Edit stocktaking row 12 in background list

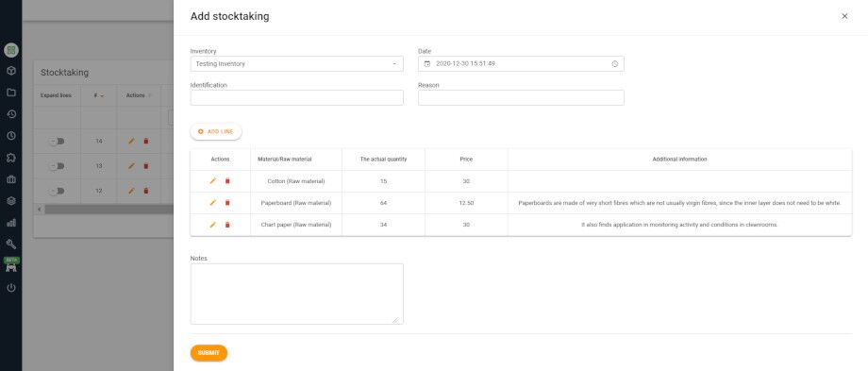click(131, 191)
